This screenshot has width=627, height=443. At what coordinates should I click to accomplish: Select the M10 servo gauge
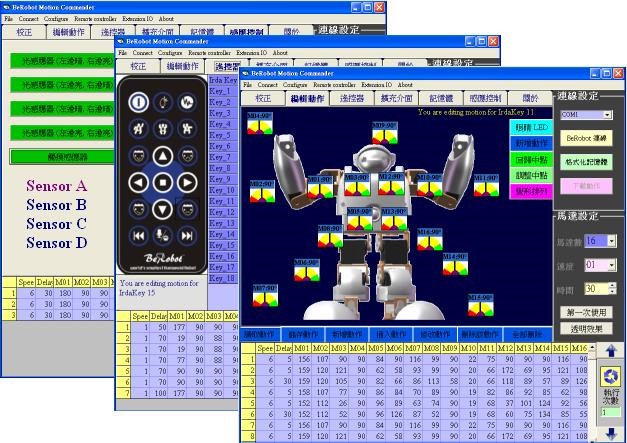point(429,185)
